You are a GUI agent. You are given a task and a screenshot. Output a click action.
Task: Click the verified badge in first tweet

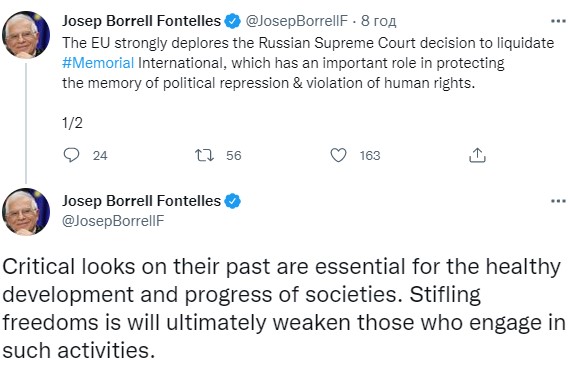(x=232, y=21)
